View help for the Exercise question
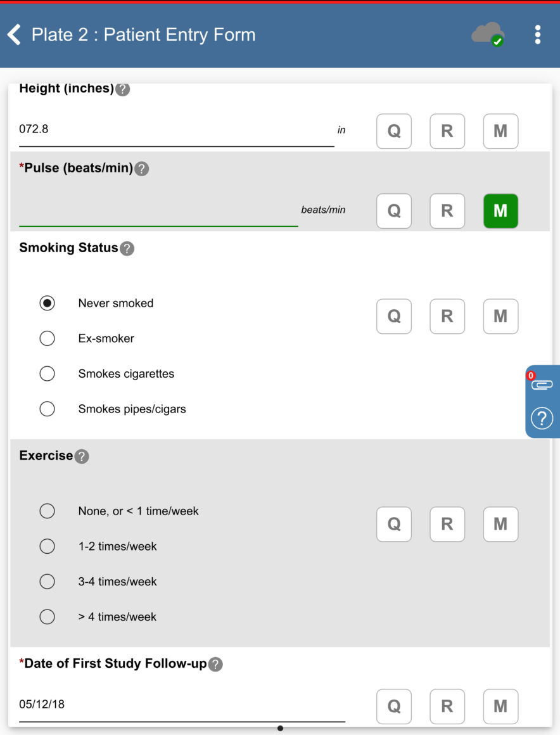This screenshot has width=560, height=735. tap(82, 456)
